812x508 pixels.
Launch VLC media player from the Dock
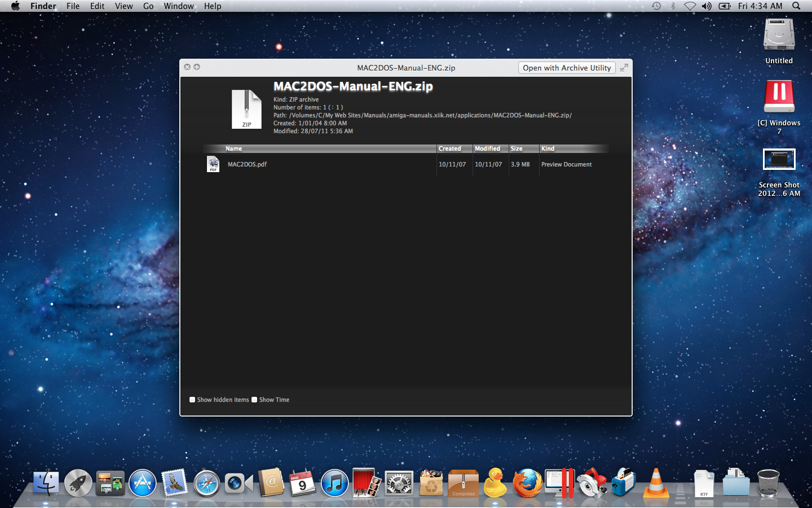(656, 483)
